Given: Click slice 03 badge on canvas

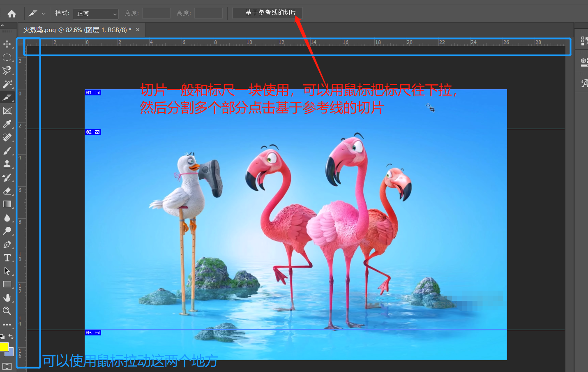Looking at the screenshot, I should coord(93,333).
